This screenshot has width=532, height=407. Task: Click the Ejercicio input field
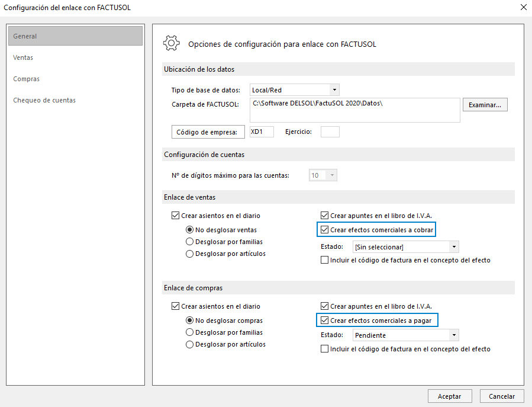click(x=330, y=132)
